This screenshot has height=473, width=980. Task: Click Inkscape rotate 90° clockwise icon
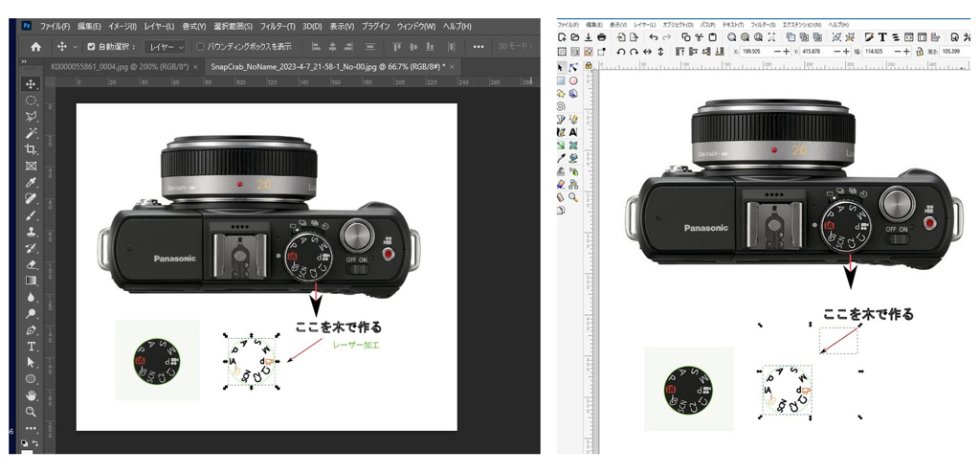635,52
